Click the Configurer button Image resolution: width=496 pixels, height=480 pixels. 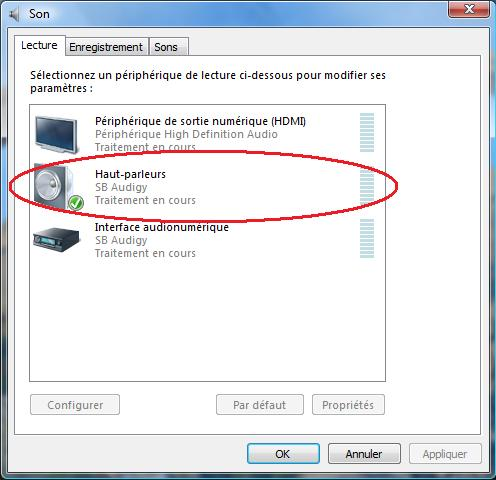[75, 405]
